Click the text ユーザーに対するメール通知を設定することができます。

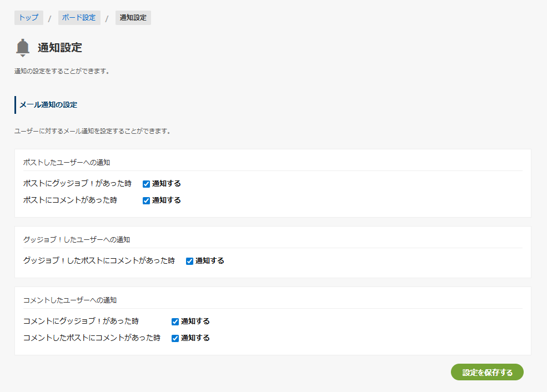(92, 131)
